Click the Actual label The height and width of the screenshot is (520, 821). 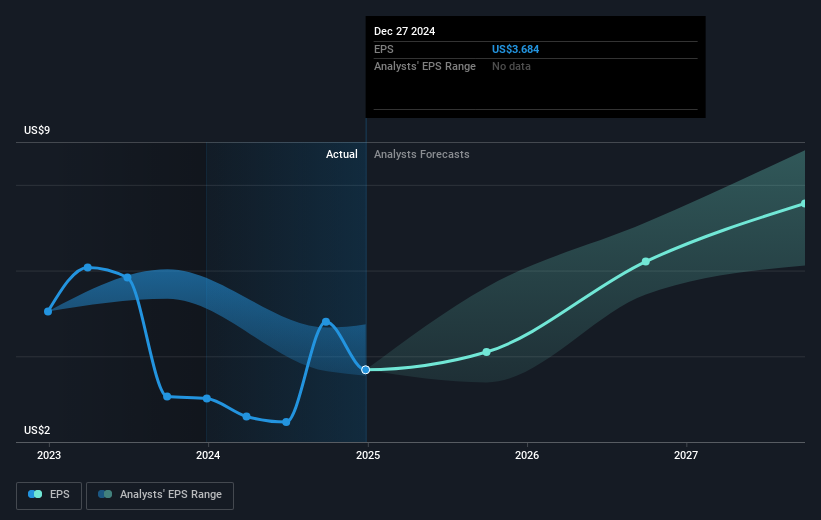tap(342, 154)
